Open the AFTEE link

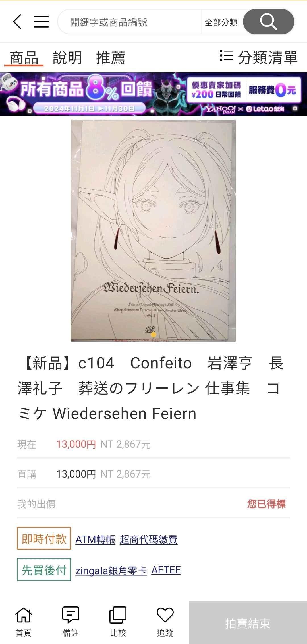click(x=166, y=570)
